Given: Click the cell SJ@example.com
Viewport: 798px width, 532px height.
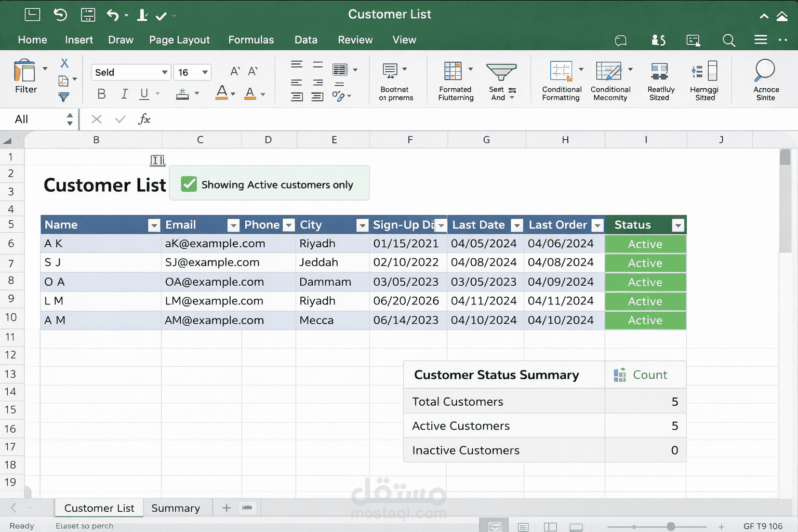Looking at the screenshot, I should [x=212, y=262].
